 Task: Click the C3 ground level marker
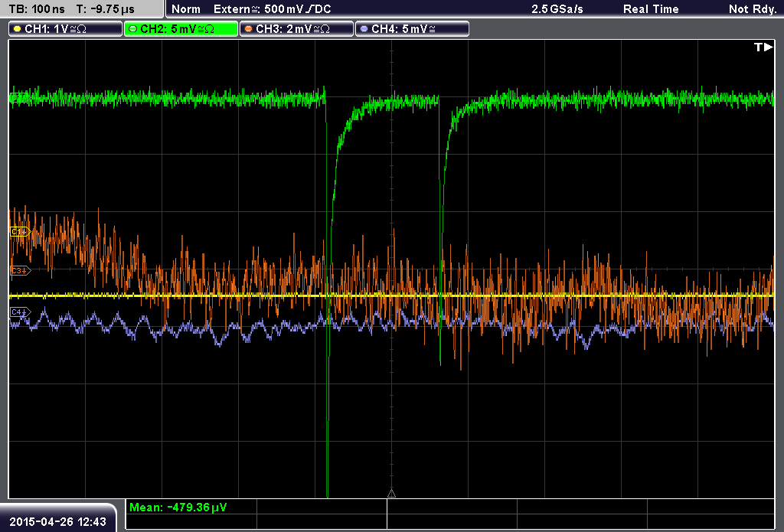(20, 270)
